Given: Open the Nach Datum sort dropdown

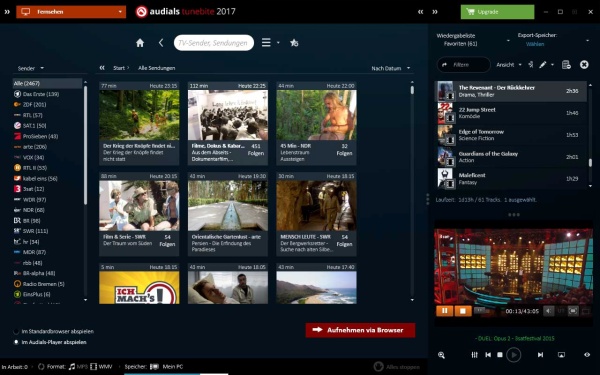Looking at the screenshot, I should 391,68.
